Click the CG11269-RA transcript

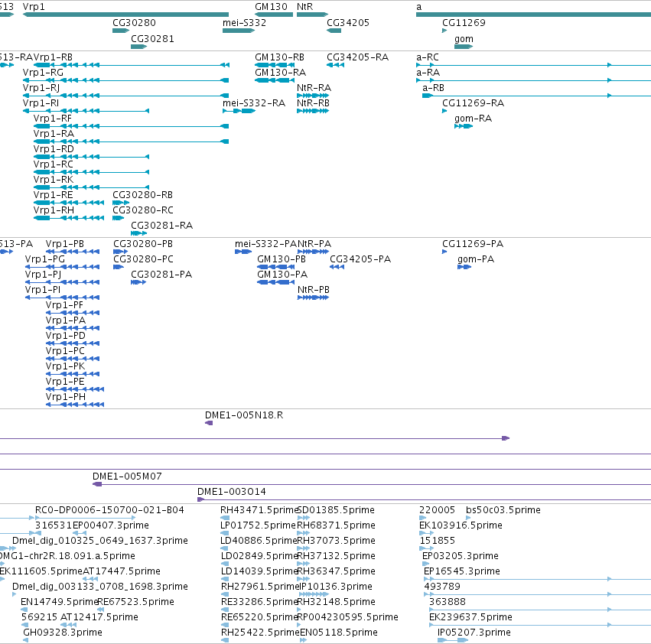tap(444, 111)
